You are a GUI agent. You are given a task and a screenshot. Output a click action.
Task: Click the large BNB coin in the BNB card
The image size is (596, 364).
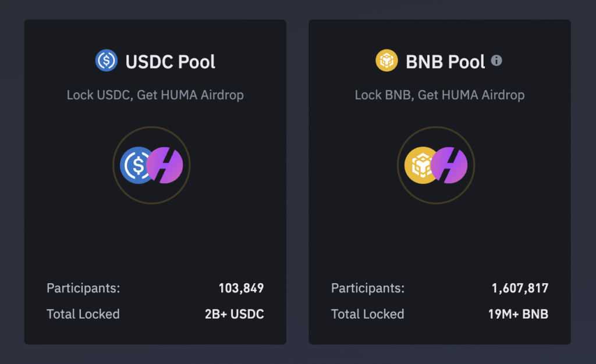point(419,166)
